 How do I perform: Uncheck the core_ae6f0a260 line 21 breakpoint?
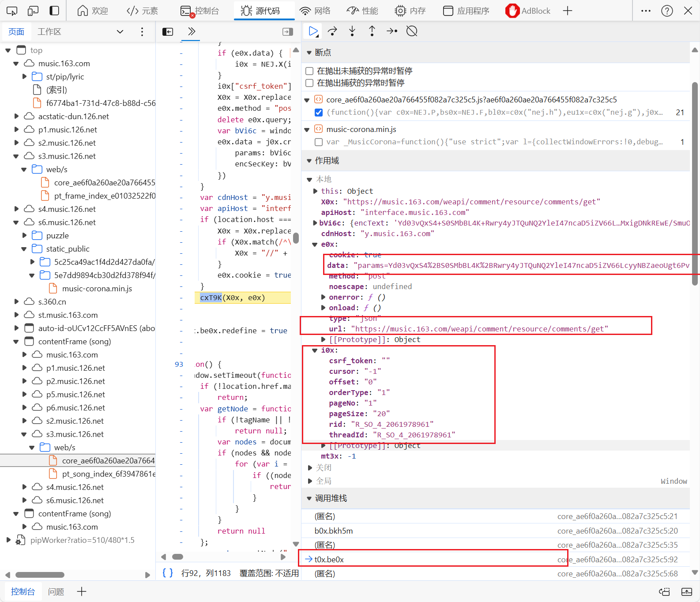319,113
